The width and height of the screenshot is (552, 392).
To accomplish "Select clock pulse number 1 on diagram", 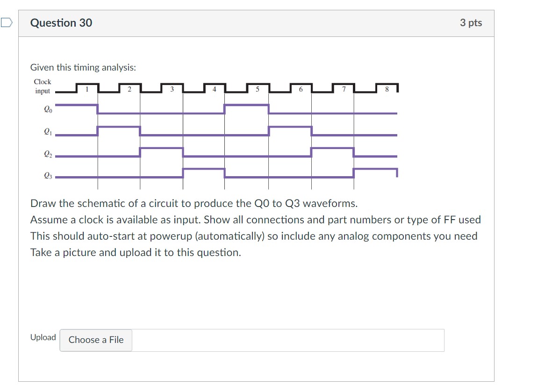I will (x=86, y=89).
